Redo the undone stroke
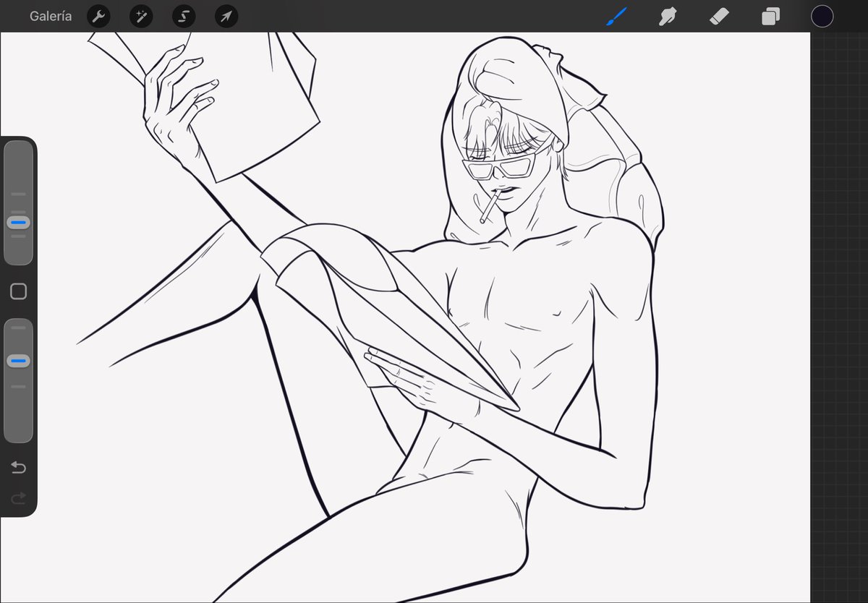This screenshot has height=603, width=868. coord(19,497)
